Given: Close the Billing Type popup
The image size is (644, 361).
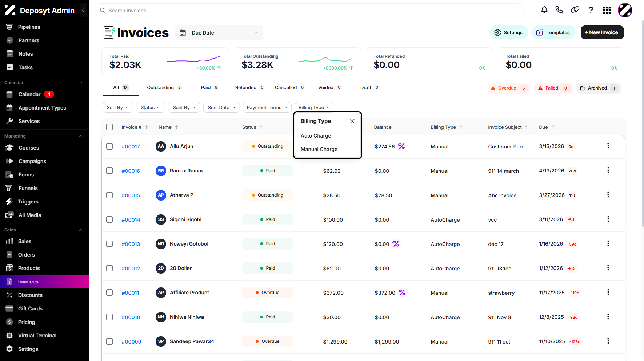Looking at the screenshot, I should tap(352, 121).
